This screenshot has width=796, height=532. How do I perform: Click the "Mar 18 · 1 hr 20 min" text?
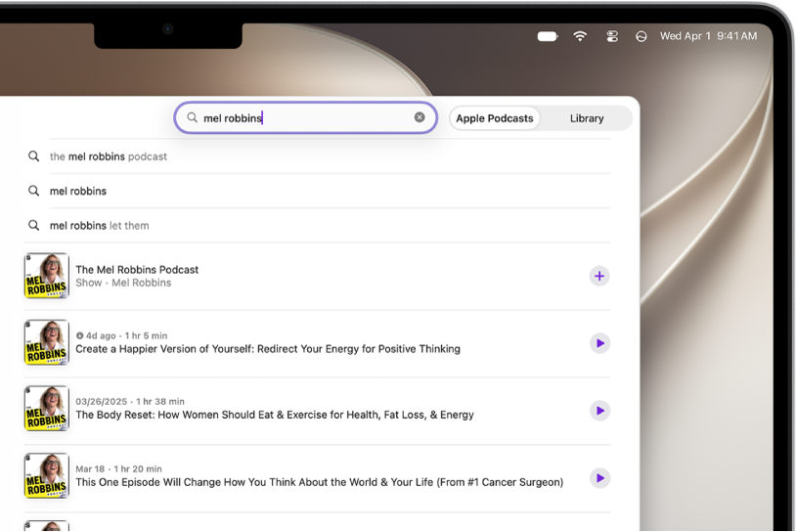click(x=118, y=469)
